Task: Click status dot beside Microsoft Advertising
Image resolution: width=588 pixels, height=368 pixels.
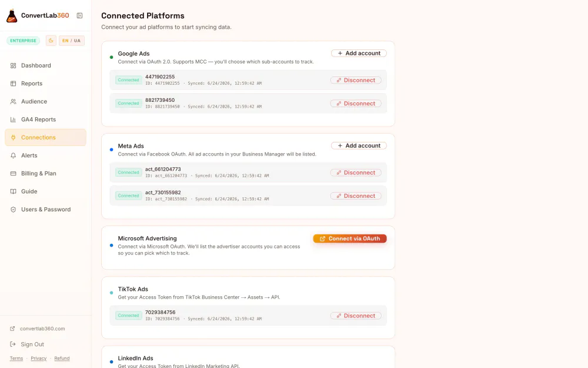Action: [111, 246]
